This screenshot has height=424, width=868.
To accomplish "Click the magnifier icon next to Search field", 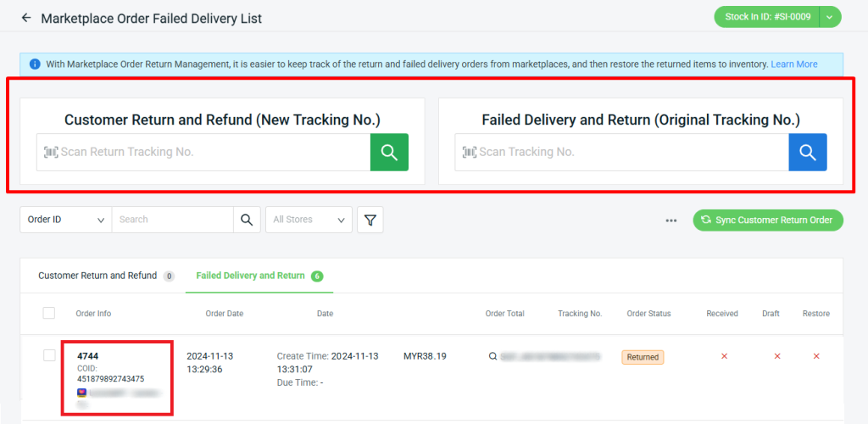I will (x=246, y=220).
